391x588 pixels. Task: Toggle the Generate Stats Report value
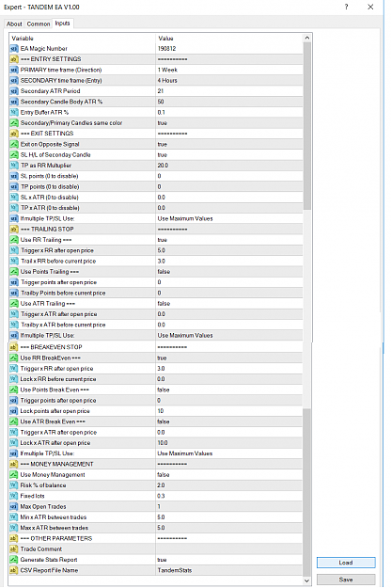pos(228,560)
